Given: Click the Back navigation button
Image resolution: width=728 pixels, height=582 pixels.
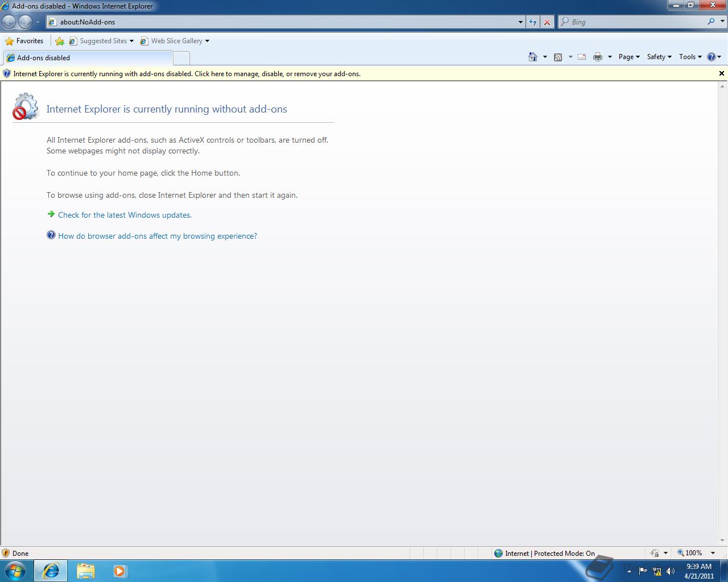Looking at the screenshot, I should (x=9, y=22).
